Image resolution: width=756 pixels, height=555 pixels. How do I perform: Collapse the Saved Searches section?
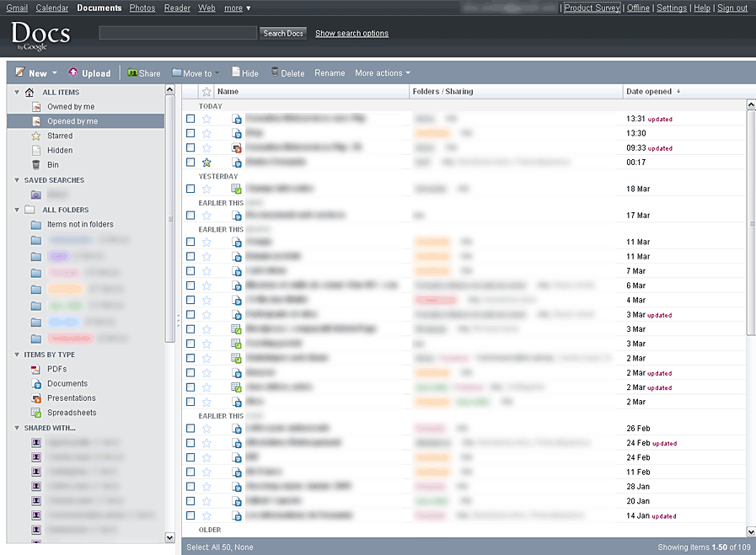click(17, 179)
